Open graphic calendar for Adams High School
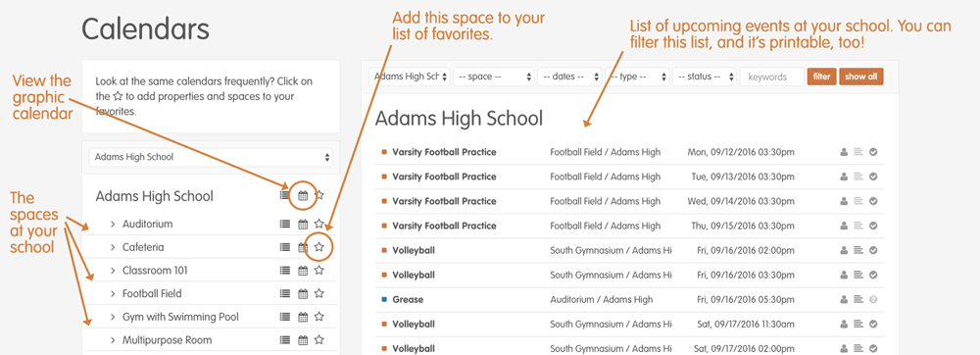Viewport: 980px width, 355px height. coord(303,195)
